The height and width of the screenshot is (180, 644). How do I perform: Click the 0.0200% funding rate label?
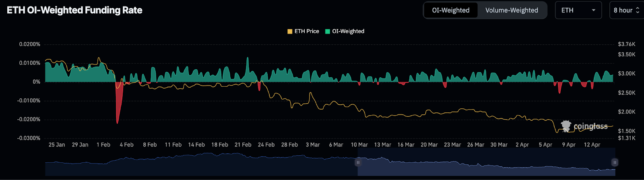tap(30, 44)
